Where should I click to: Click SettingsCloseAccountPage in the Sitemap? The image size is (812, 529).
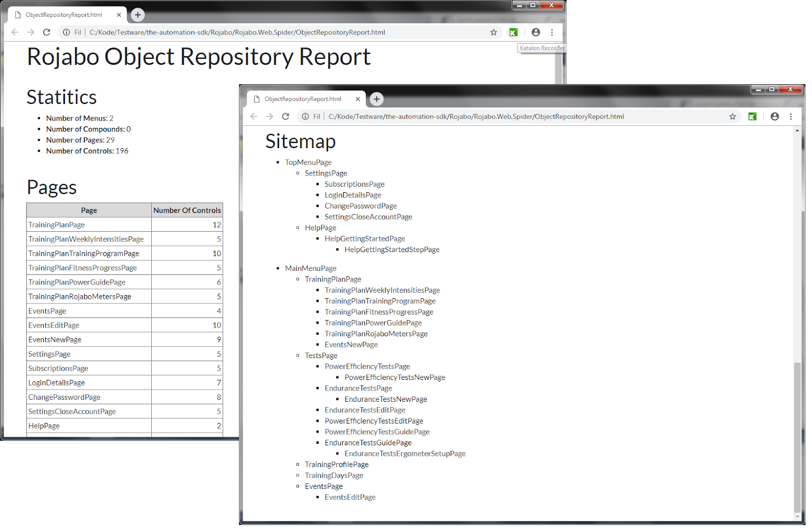368,217
